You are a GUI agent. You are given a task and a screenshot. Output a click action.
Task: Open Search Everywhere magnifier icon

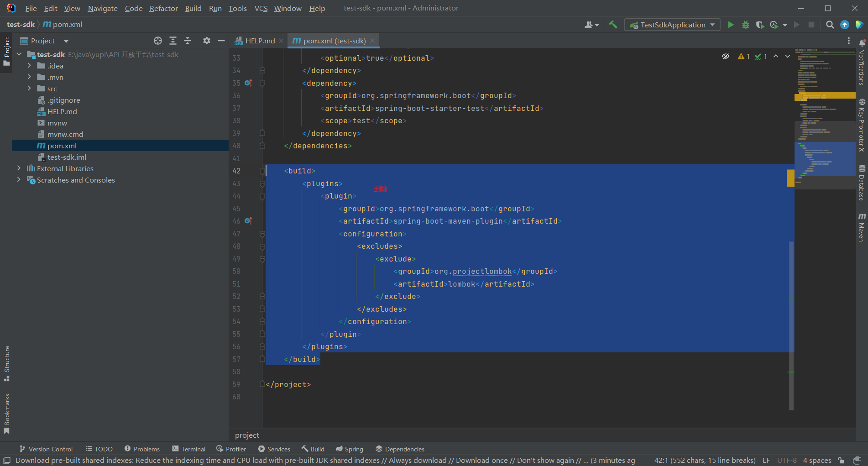tap(830, 25)
